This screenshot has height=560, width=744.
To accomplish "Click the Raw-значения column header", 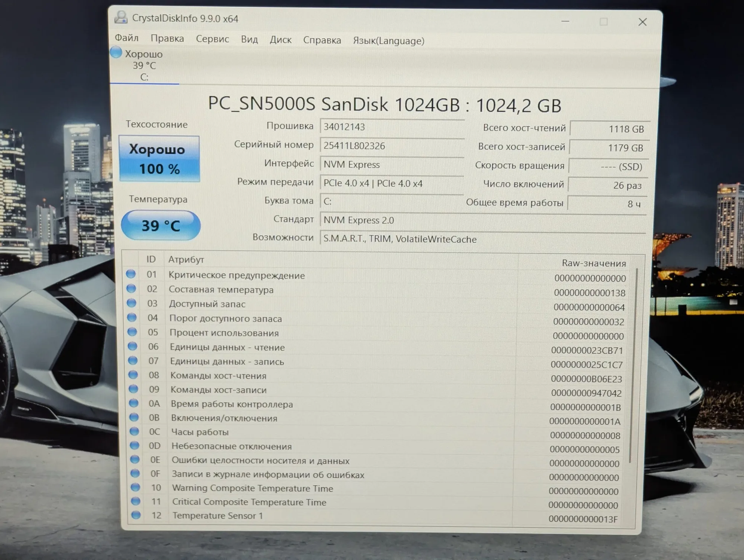I will point(594,263).
